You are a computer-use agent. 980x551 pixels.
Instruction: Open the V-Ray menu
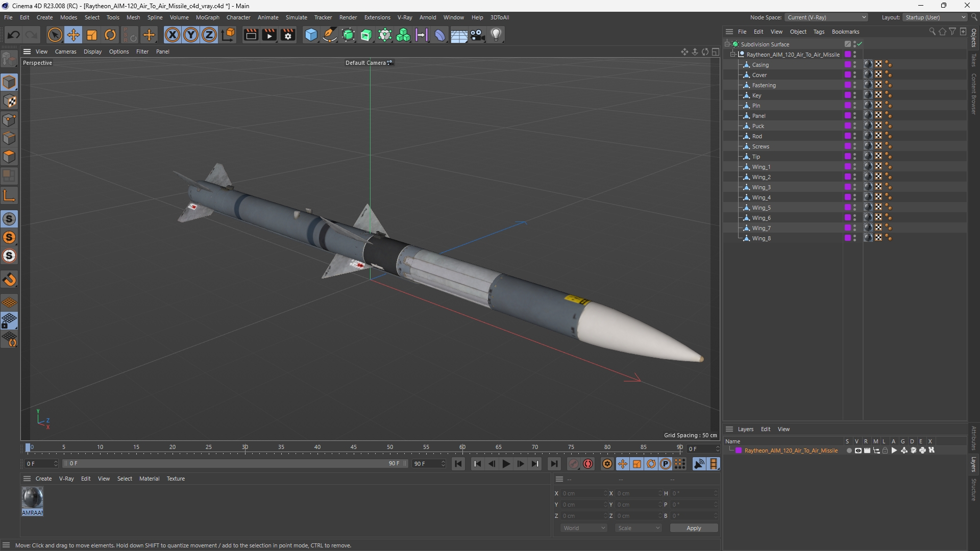click(x=405, y=17)
